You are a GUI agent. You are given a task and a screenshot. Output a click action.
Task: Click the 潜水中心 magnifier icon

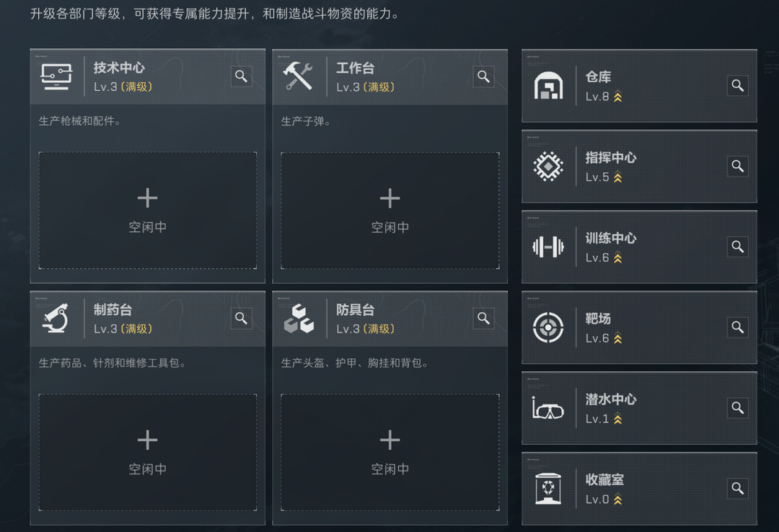pyautogui.click(x=737, y=407)
